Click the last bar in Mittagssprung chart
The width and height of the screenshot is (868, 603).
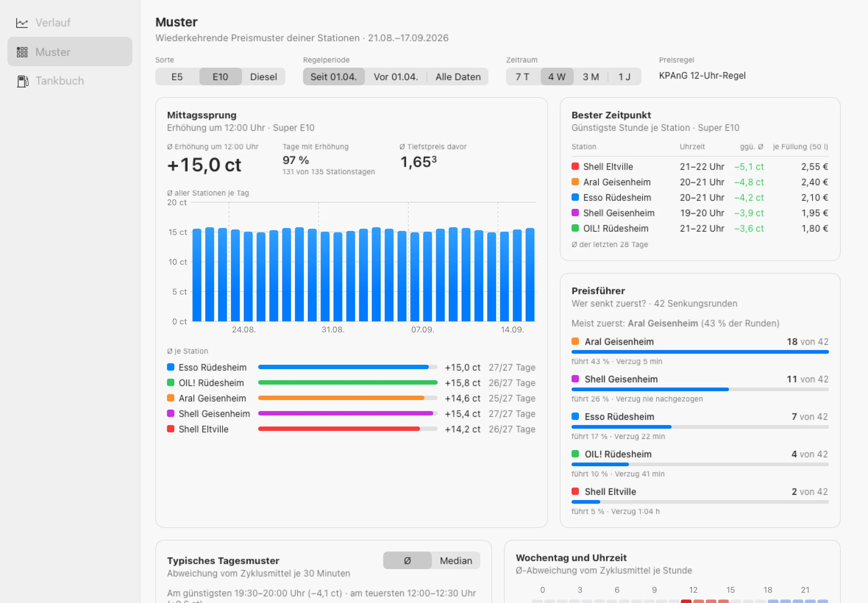pyautogui.click(x=530, y=275)
